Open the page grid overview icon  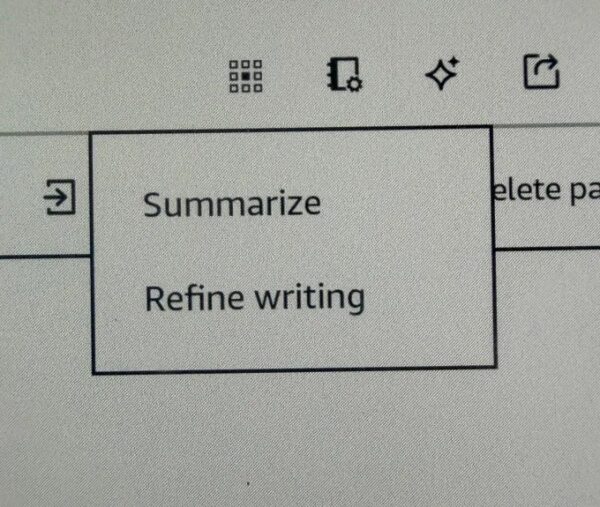(246, 76)
